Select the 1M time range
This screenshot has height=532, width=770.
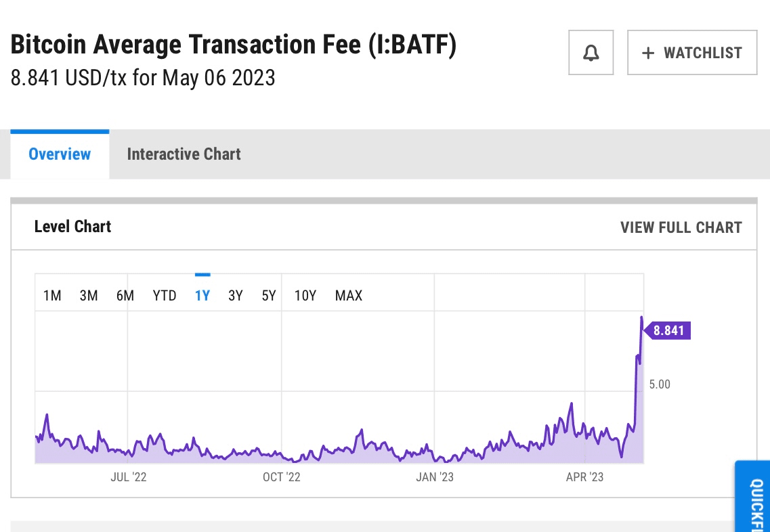(52, 295)
